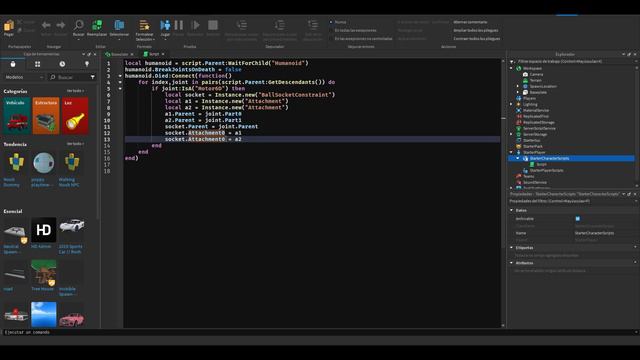Collapse the Etiquetas properties section
This screenshot has width=640, height=360.
pos(511,247)
